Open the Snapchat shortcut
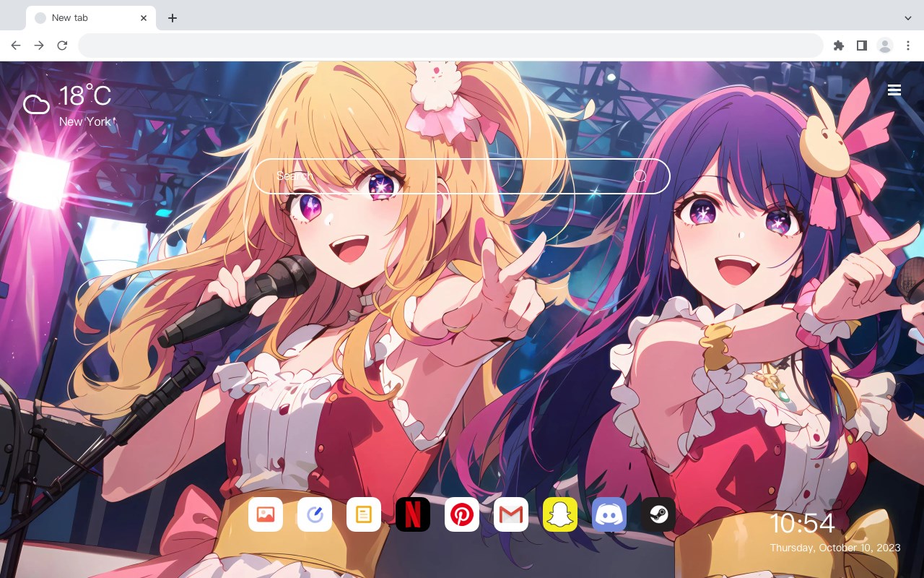 click(560, 514)
